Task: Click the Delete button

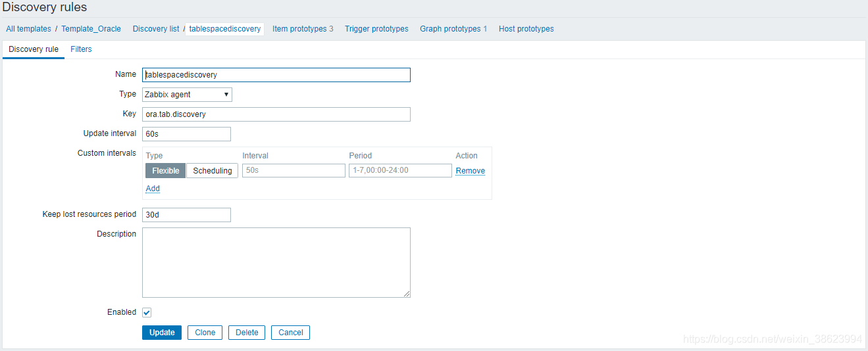Action: 247,333
